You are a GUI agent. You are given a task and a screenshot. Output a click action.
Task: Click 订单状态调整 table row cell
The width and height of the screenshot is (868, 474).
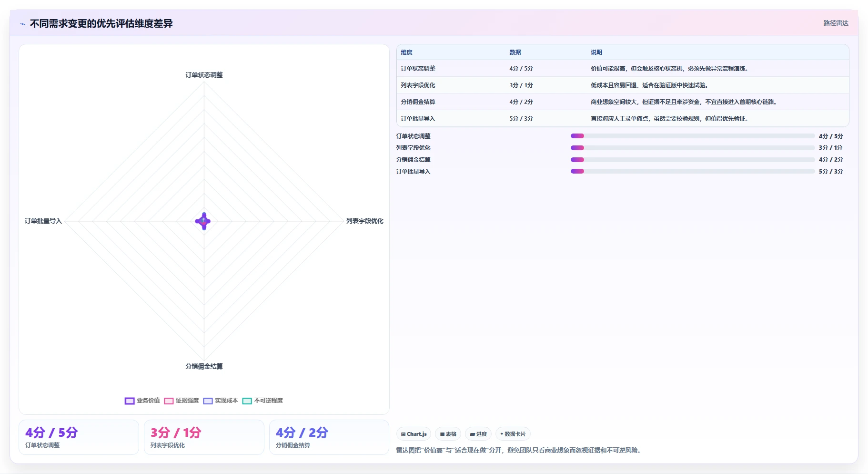[x=418, y=69]
